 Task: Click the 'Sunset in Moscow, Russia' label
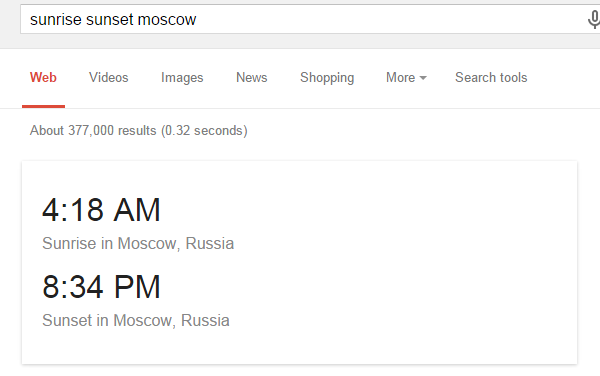[x=136, y=321]
